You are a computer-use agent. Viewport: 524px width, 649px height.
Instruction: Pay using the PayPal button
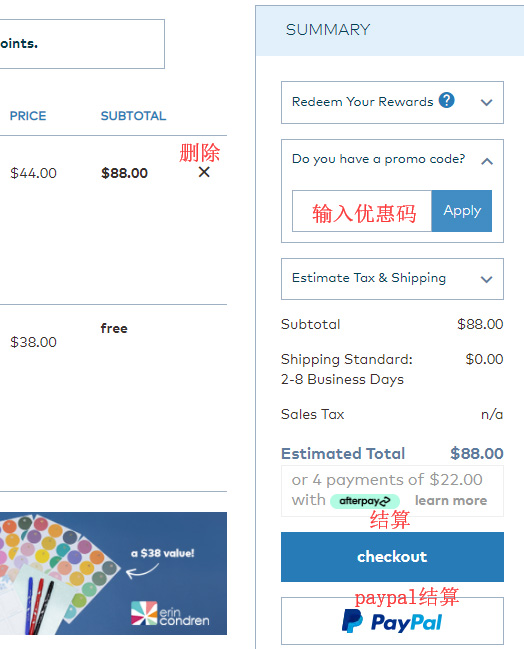point(392,621)
